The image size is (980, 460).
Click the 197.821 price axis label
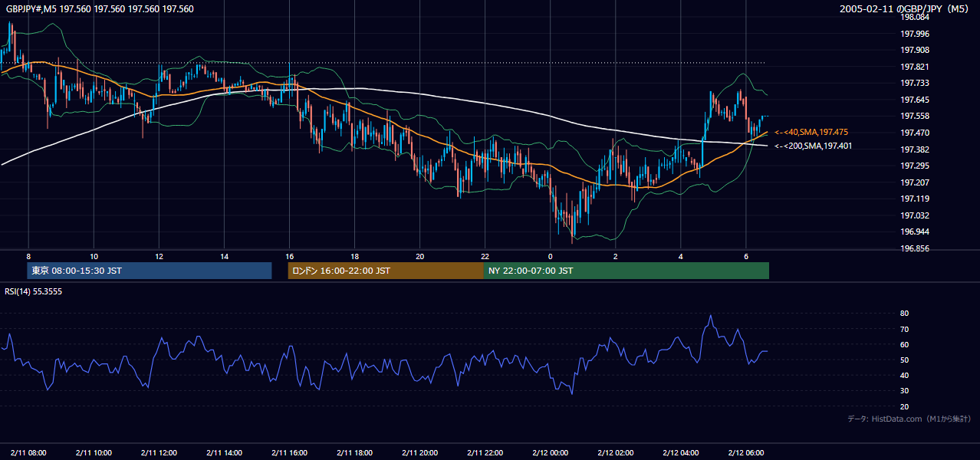(914, 67)
